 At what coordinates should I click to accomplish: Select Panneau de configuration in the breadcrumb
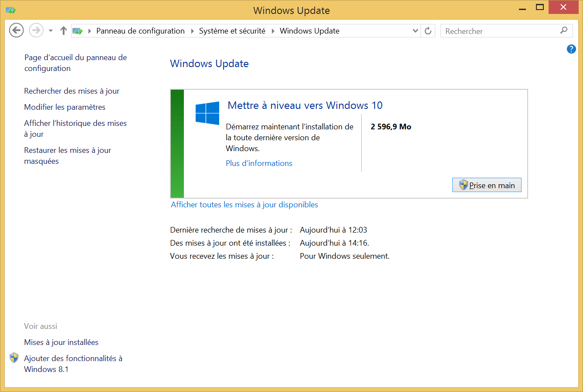[140, 31]
